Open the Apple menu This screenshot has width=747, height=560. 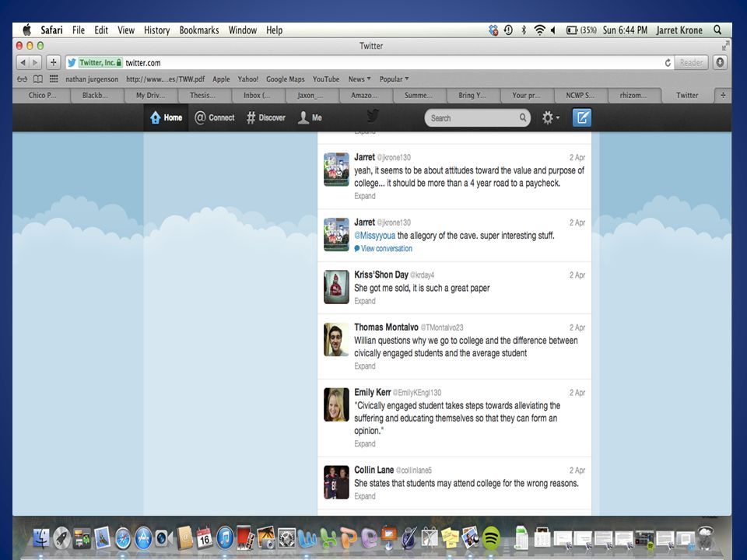point(26,30)
